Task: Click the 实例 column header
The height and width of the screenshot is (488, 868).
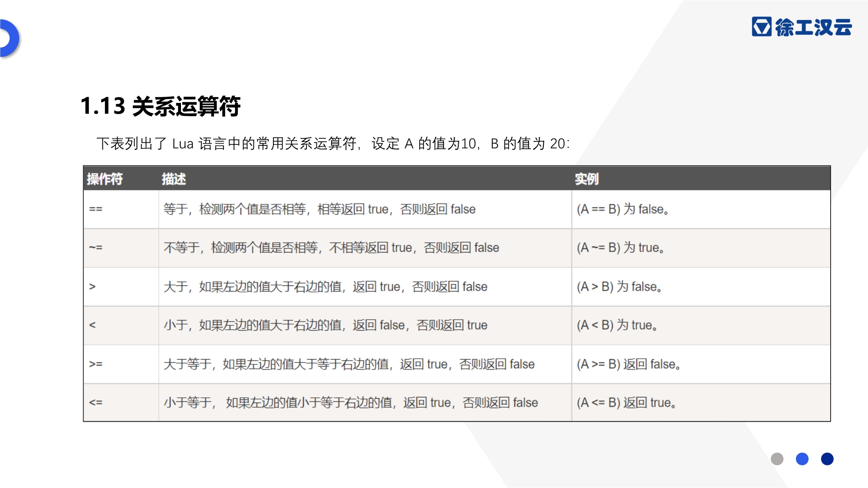Action: [587, 179]
